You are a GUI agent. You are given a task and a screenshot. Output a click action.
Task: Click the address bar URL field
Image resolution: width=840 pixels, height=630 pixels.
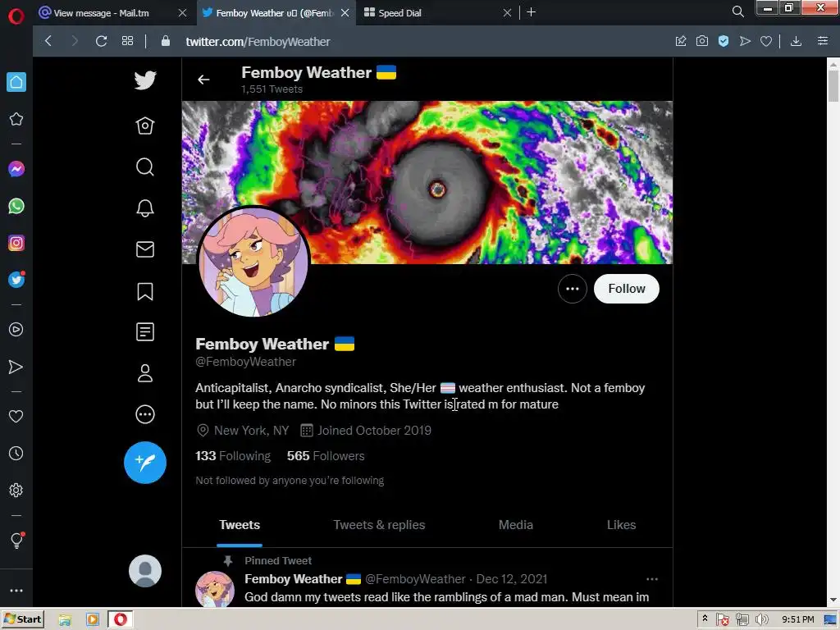point(418,42)
